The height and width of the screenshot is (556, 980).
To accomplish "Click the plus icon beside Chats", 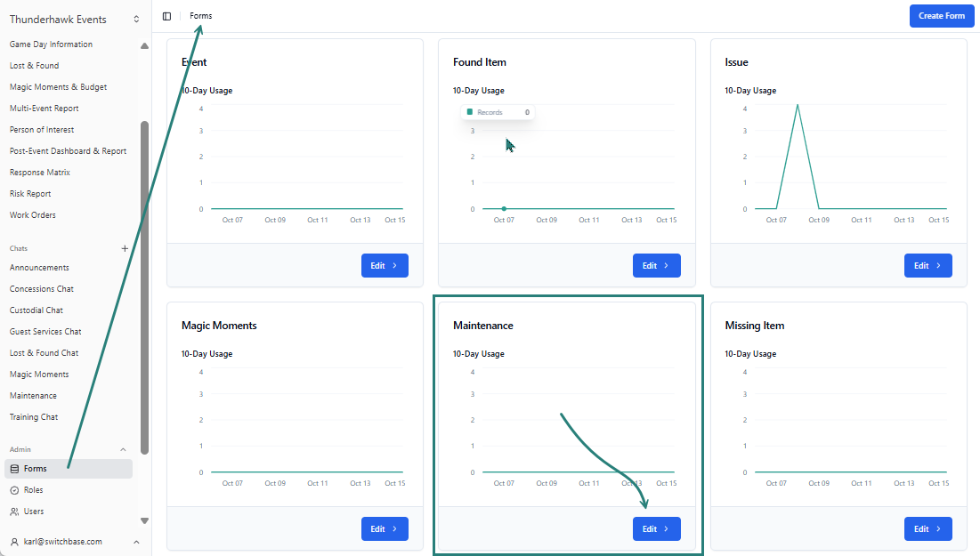I will (125, 248).
